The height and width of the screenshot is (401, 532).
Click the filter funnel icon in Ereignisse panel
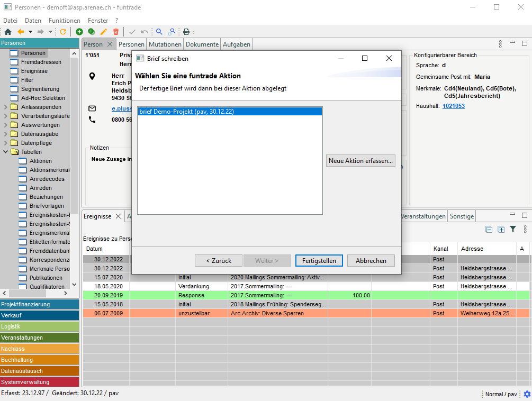[512, 229]
